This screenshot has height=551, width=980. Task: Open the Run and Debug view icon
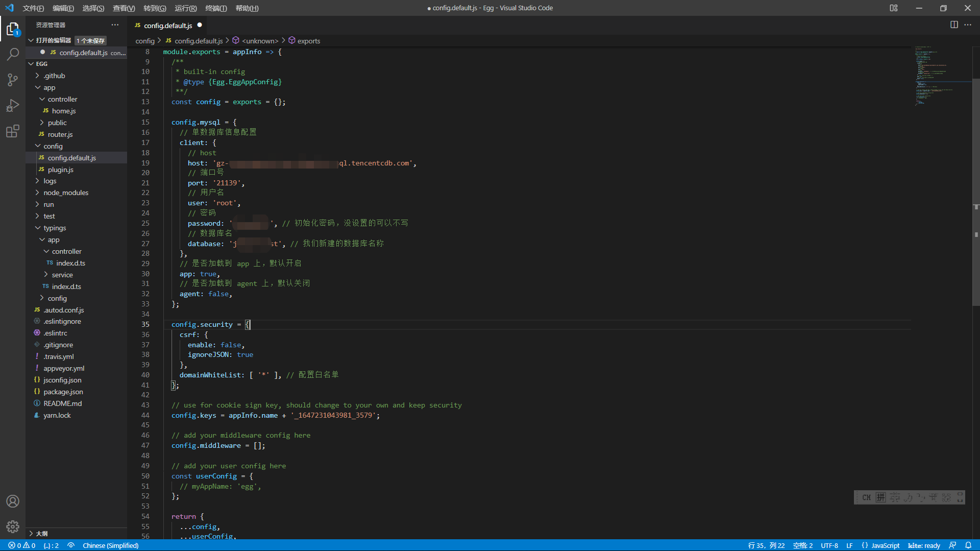pos(13,106)
